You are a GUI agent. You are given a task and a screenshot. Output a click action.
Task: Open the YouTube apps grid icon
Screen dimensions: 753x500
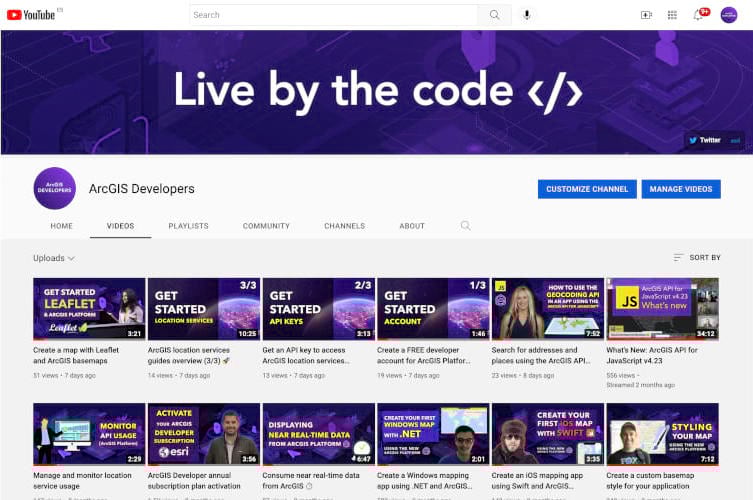672,15
